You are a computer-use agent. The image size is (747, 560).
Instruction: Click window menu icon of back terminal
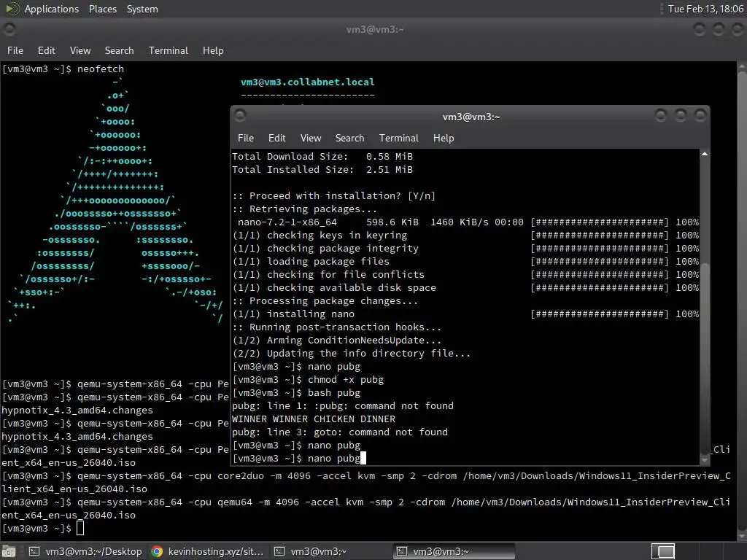click(x=9, y=29)
